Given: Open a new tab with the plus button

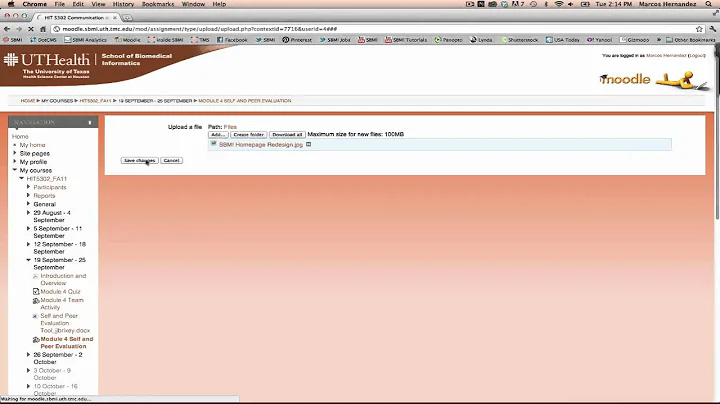Looking at the screenshot, I should pyautogui.click(x=127, y=18).
